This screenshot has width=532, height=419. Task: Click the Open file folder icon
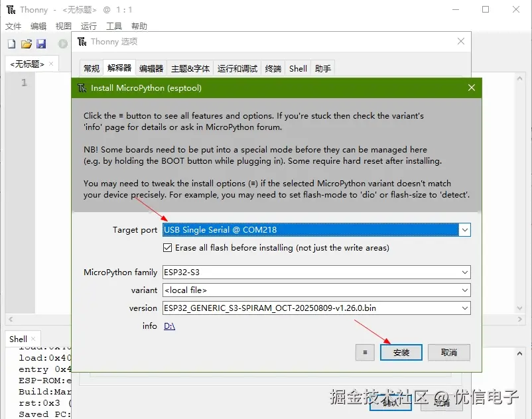[27, 44]
